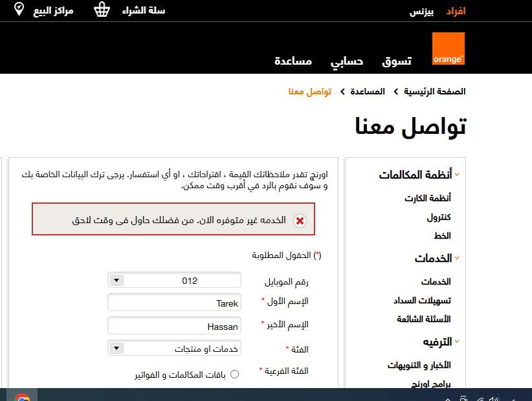Click the first name field containing Tarek

(174, 302)
